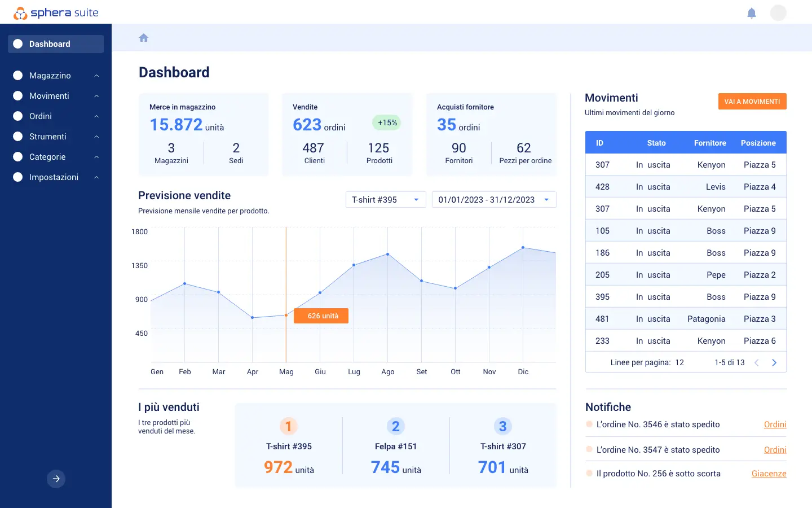This screenshot has height=508, width=812.
Task: Open Magazzino sidebar item
Action: pos(56,76)
